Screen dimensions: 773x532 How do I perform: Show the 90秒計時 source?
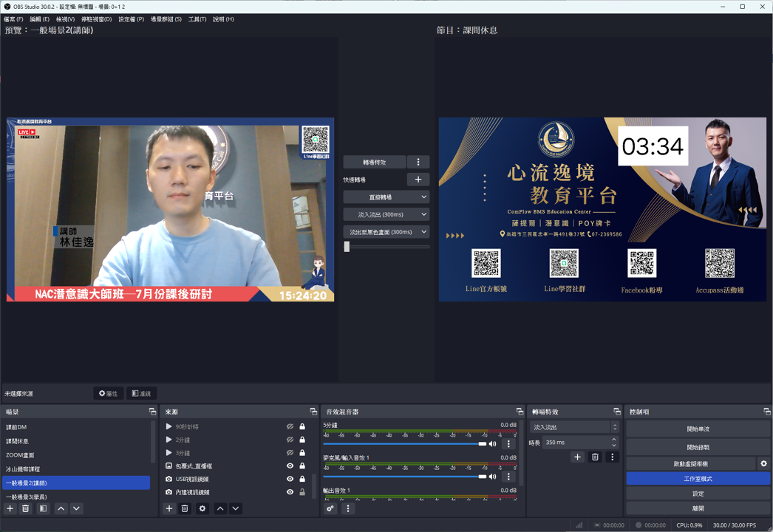pos(290,426)
